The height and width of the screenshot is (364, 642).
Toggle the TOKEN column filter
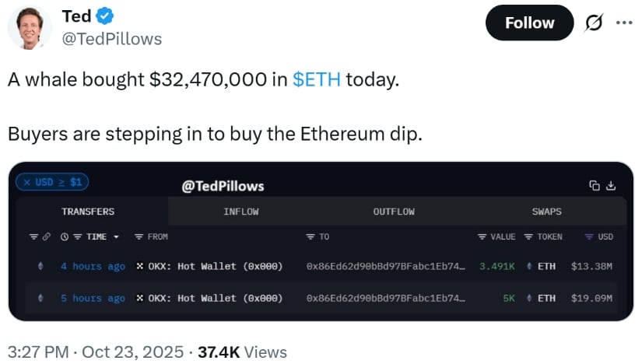528,236
